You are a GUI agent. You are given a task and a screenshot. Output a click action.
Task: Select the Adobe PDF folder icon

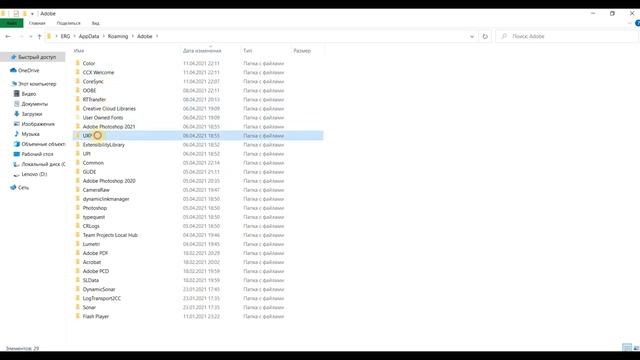(x=78, y=253)
